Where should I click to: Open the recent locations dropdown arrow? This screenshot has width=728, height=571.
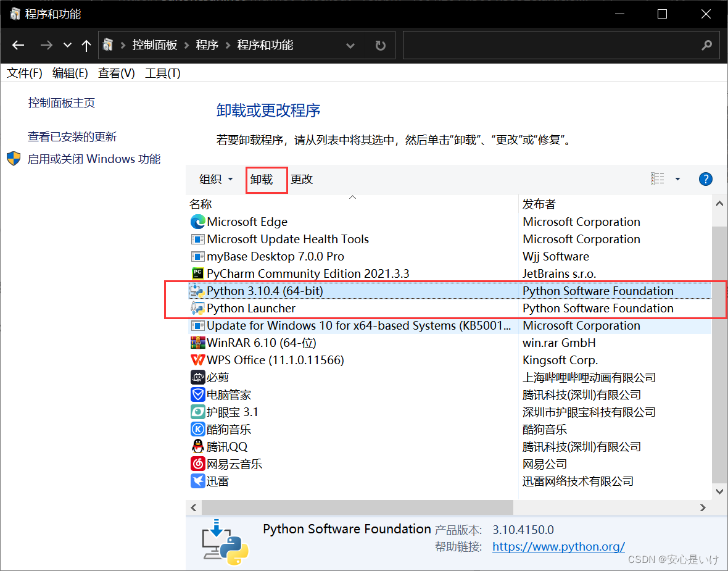click(x=67, y=45)
